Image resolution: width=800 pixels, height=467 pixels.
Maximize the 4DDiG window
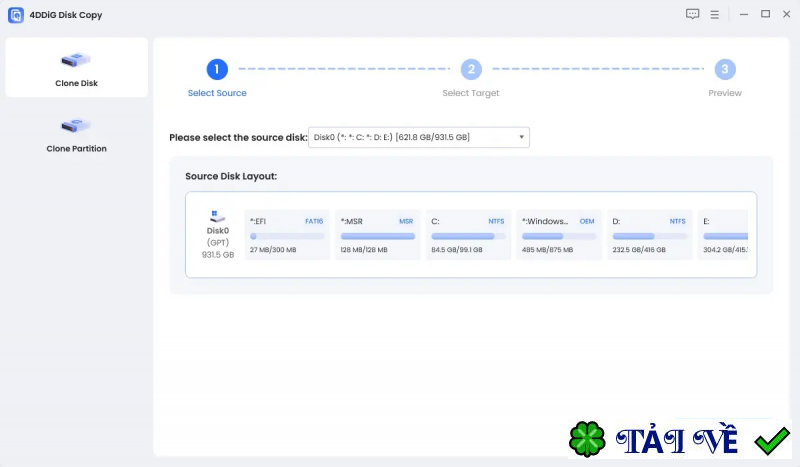pyautogui.click(x=765, y=14)
